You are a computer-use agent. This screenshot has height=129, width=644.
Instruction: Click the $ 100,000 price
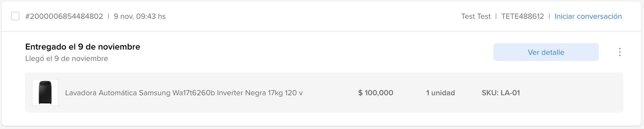(x=375, y=93)
